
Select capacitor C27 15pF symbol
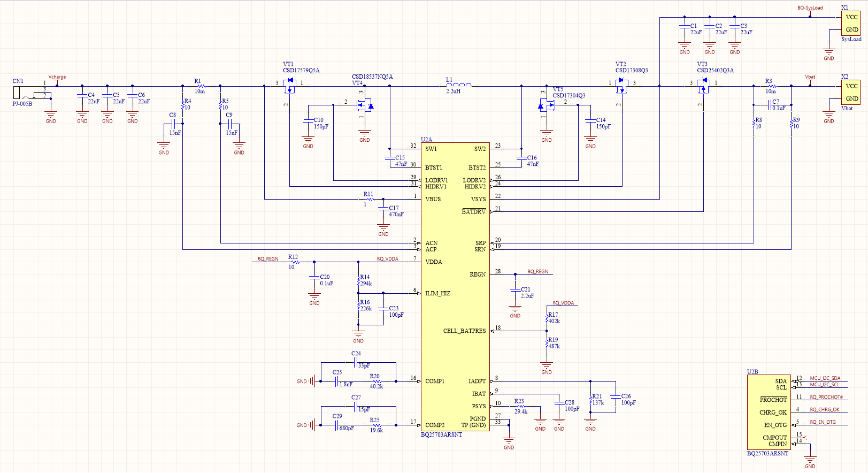point(356,406)
